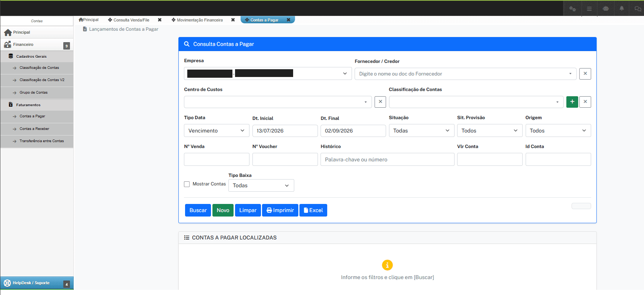Click the HelpDesk badge showing 4
The height and width of the screenshot is (295, 644).
click(67, 284)
